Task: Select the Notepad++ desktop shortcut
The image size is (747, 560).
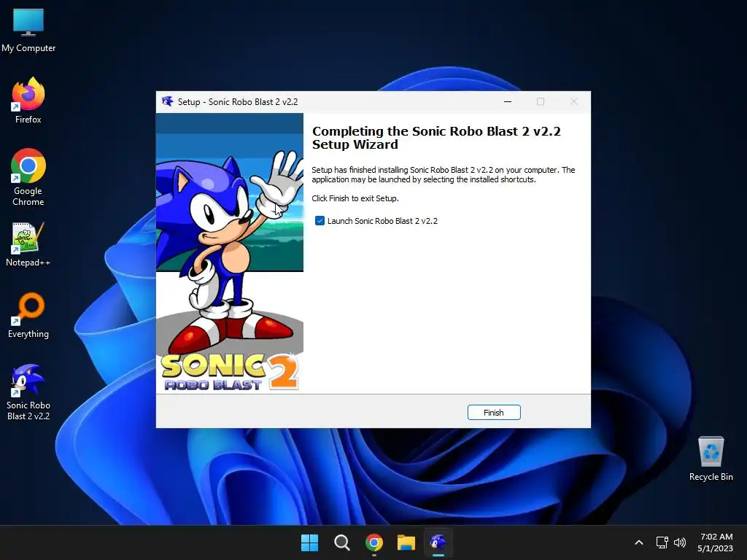Action: [x=28, y=245]
